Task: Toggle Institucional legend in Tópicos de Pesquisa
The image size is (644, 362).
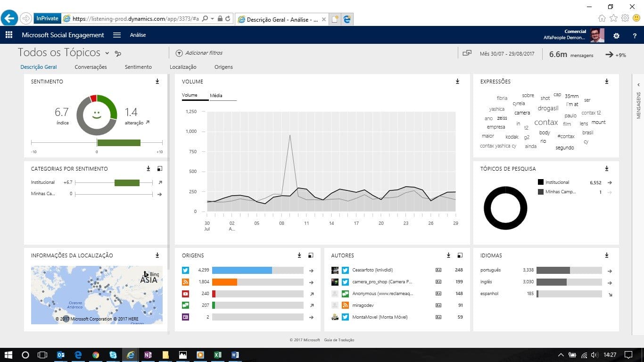Action: tap(541, 182)
